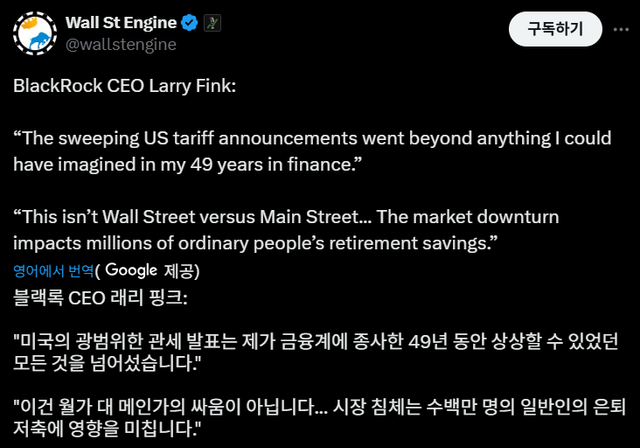
Task: Click the blue verified checkmark badge
Action: pos(189,22)
